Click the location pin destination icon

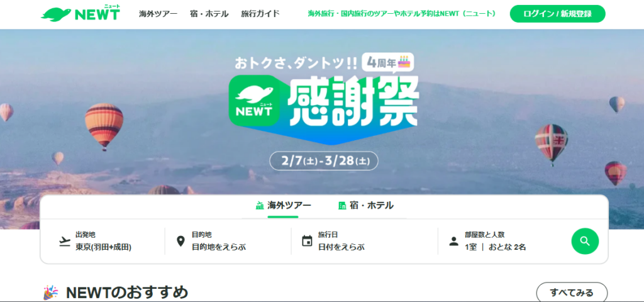[x=180, y=241]
